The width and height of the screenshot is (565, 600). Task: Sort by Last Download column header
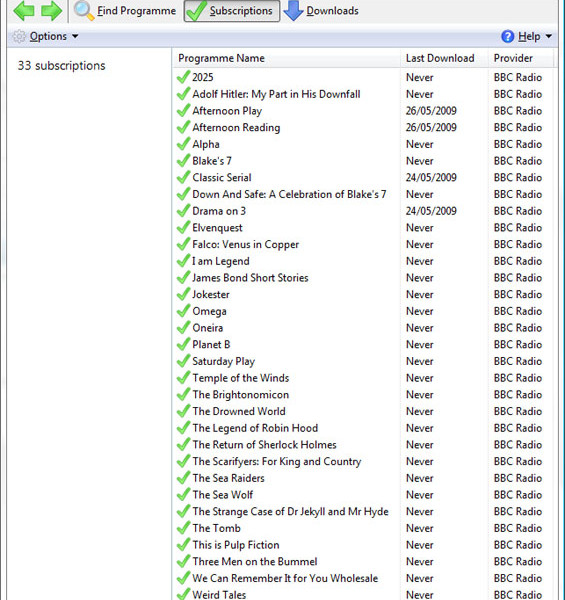click(x=444, y=58)
